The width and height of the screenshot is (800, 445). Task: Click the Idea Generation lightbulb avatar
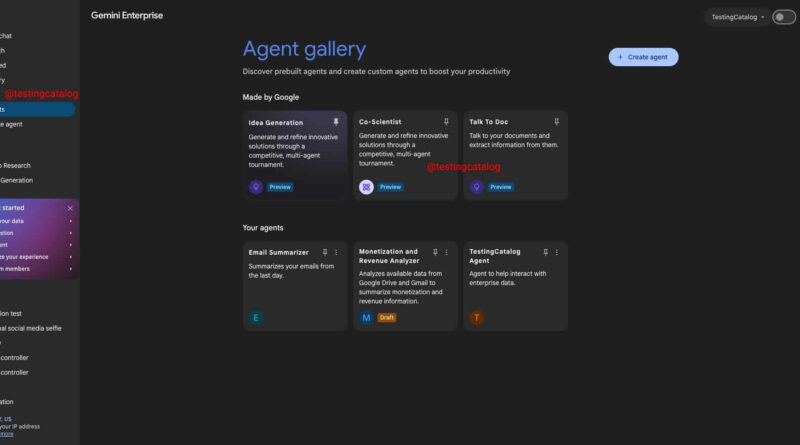tap(256, 187)
